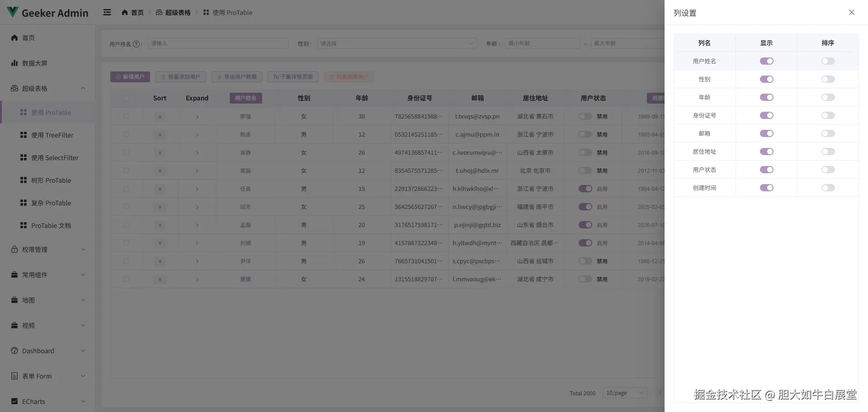Click the 导出用户数据 button
Screen dimensions: 868x412
pos(237,77)
